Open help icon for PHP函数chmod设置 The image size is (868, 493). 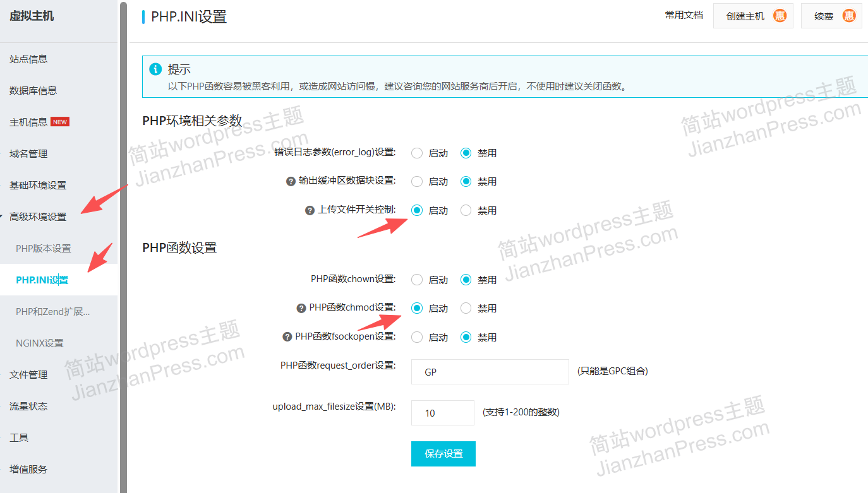click(301, 309)
